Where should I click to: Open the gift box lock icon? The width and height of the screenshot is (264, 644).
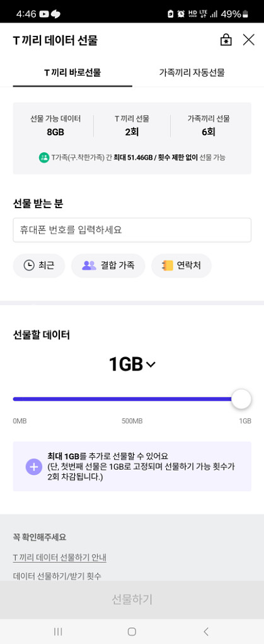pos(226,40)
